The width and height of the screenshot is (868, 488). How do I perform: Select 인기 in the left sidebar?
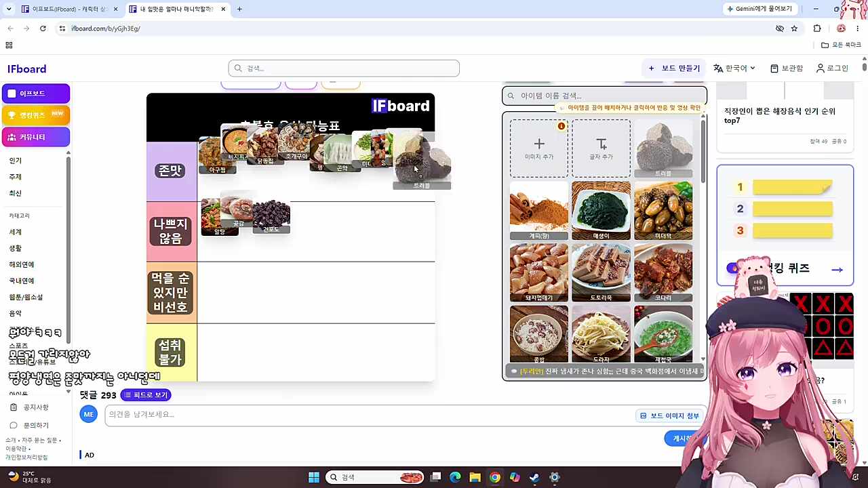pyautogui.click(x=16, y=161)
